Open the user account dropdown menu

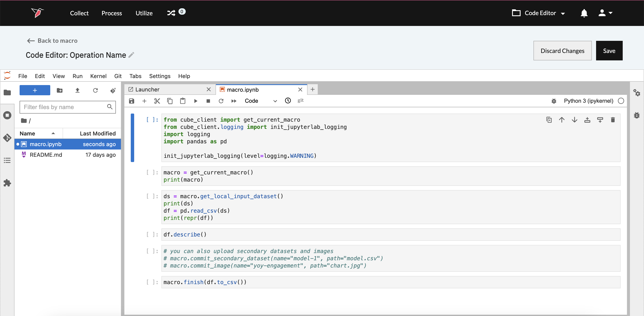[605, 13]
